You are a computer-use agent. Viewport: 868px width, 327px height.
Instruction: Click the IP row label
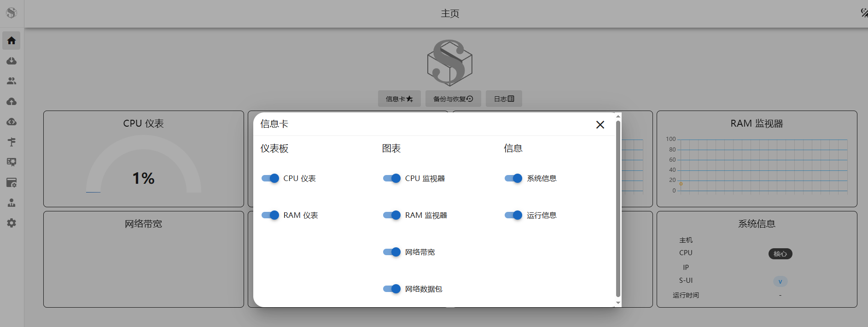pyautogui.click(x=686, y=268)
